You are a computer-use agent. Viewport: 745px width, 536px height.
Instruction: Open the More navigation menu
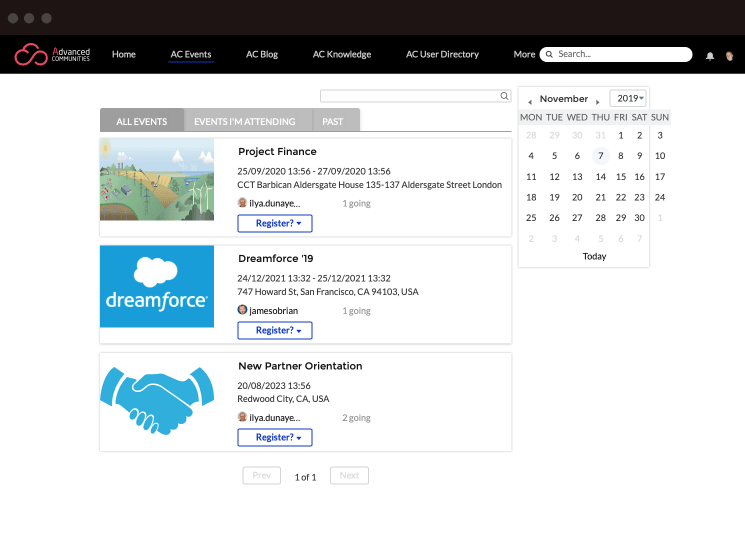pyautogui.click(x=524, y=54)
